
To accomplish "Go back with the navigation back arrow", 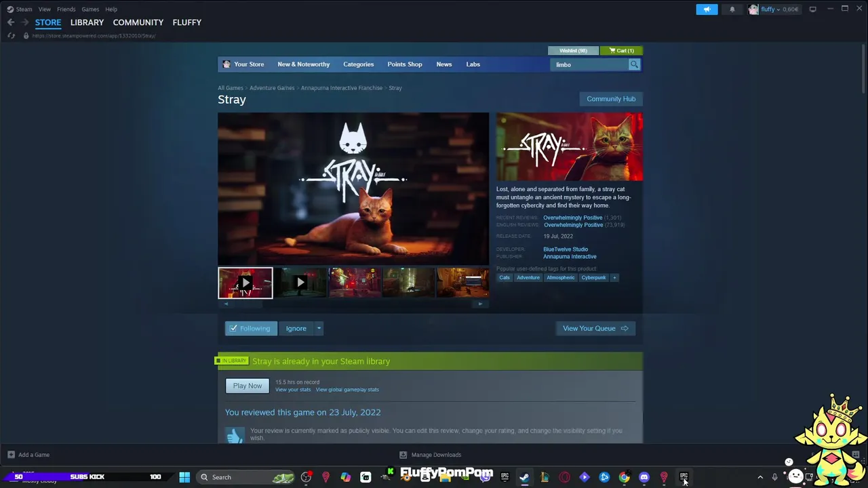I will (x=11, y=22).
